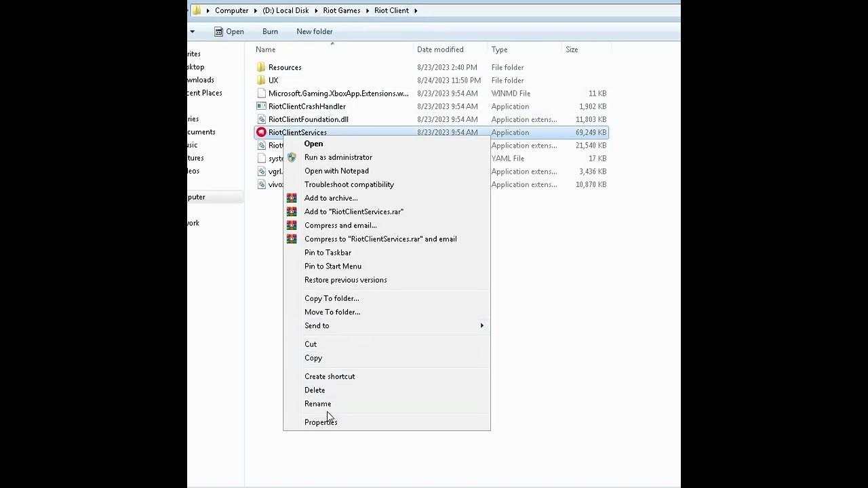Select Add to "RiotClientServices.rar"
The width and height of the screenshot is (868, 488).
click(354, 211)
